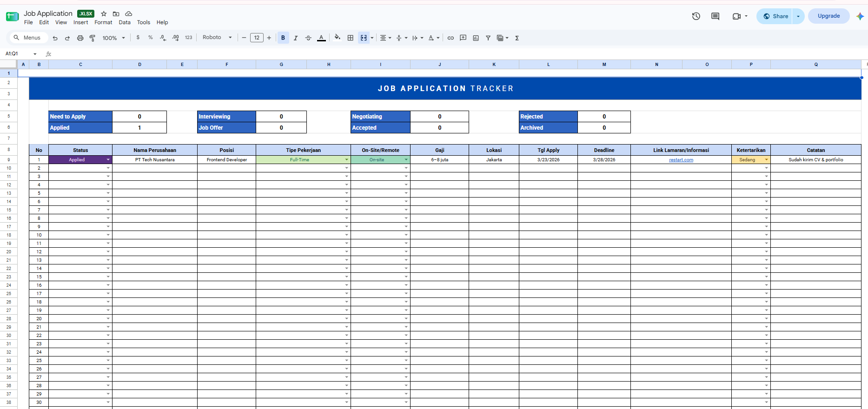Activate the paint format tool

pyautogui.click(x=93, y=38)
